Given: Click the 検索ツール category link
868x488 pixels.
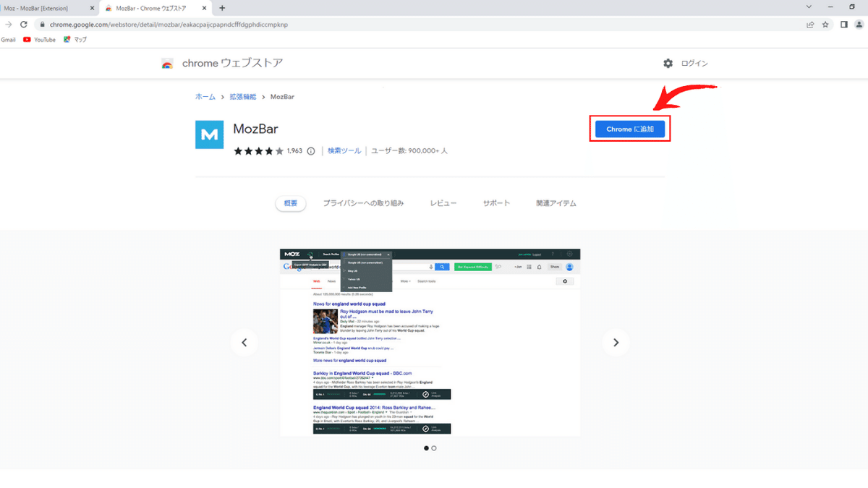Looking at the screenshot, I should 344,151.
